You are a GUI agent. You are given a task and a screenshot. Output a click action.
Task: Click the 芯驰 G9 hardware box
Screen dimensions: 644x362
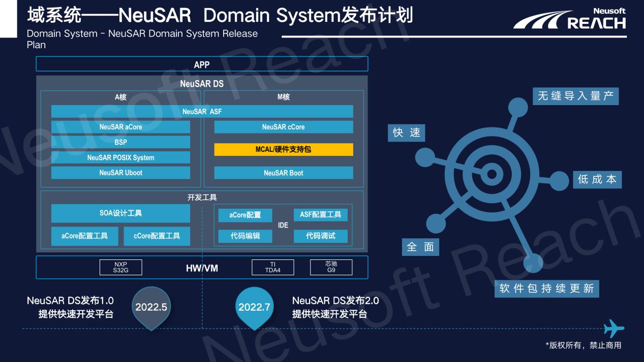tap(331, 267)
